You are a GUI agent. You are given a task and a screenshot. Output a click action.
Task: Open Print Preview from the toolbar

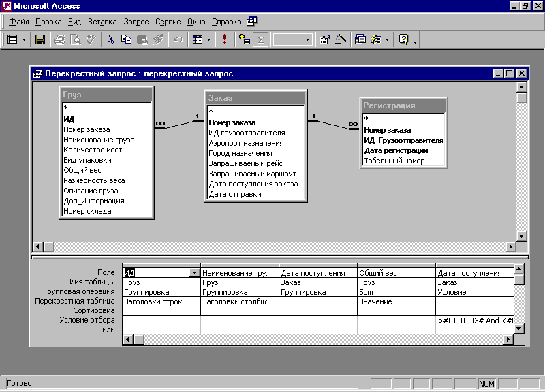point(76,39)
